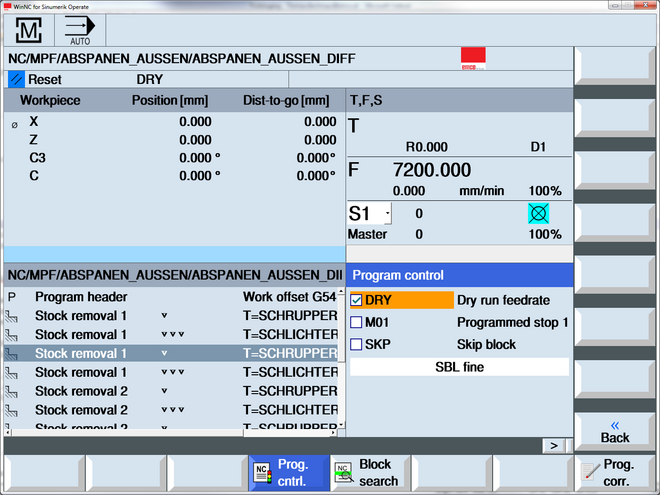This screenshot has height=495, width=660.
Task: Click the program list horizontal scrollbar
Action: [170, 432]
